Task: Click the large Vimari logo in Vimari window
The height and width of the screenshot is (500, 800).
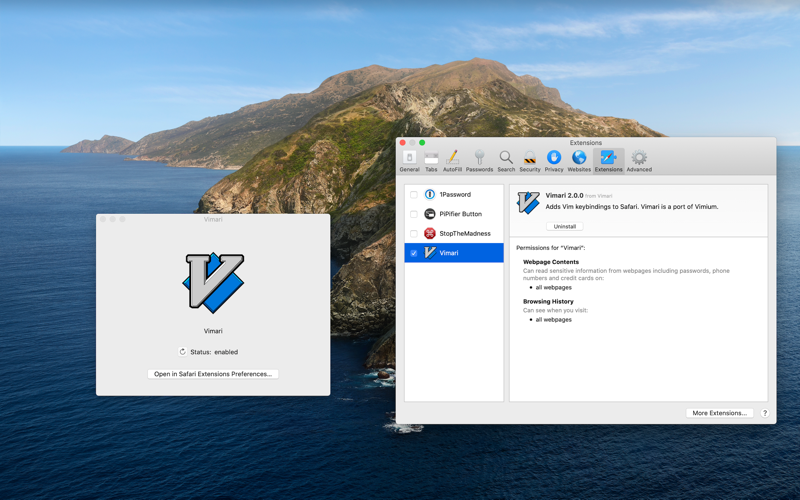Action: click(x=213, y=282)
